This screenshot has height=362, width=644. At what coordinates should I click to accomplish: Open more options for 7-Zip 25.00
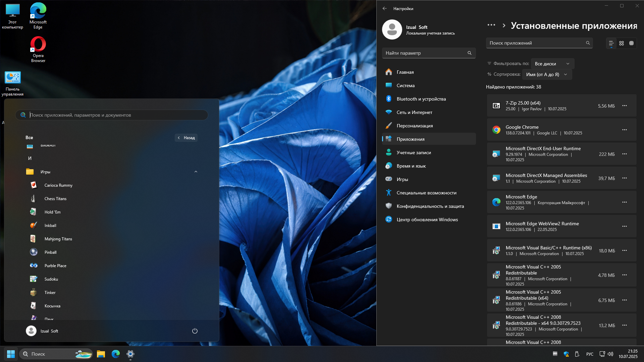625,106
